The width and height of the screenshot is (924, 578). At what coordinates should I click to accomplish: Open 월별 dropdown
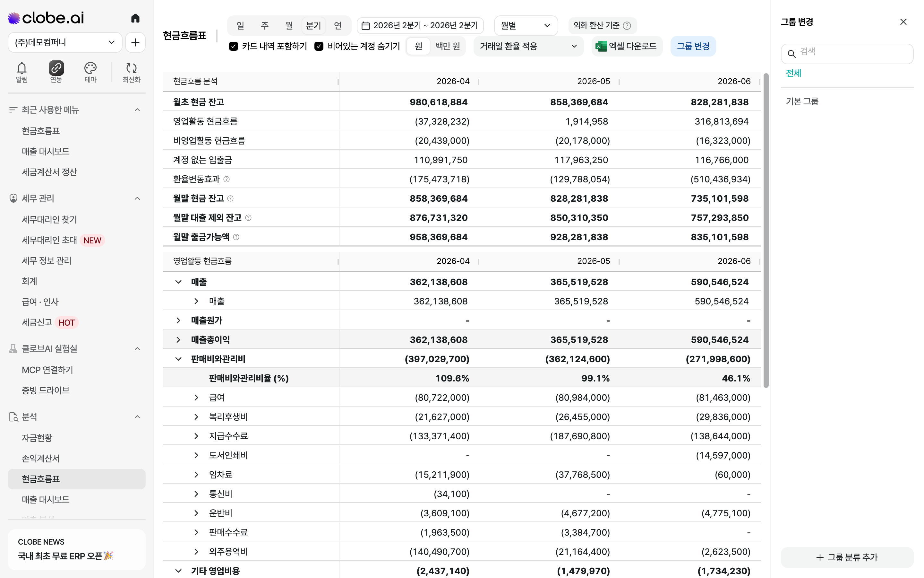tap(526, 26)
